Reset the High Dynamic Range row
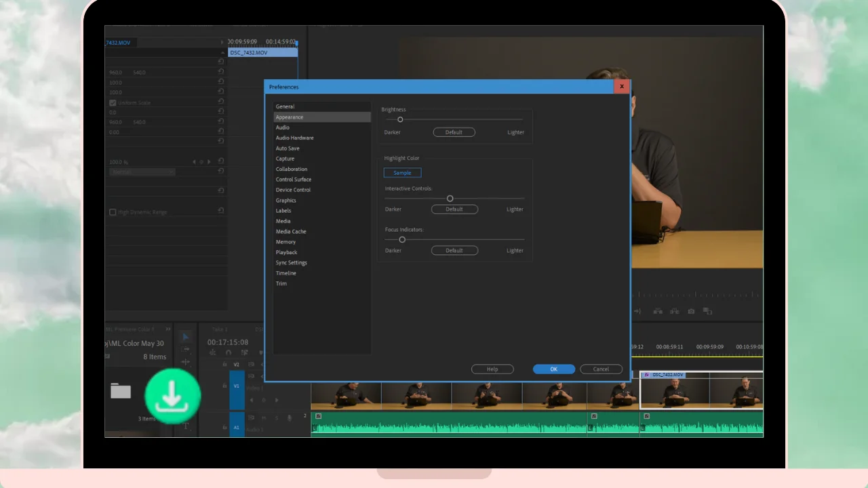868x488 pixels. [x=221, y=211]
